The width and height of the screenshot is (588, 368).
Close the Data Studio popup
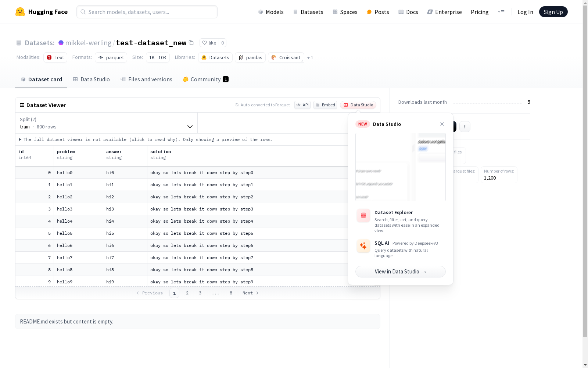click(442, 124)
